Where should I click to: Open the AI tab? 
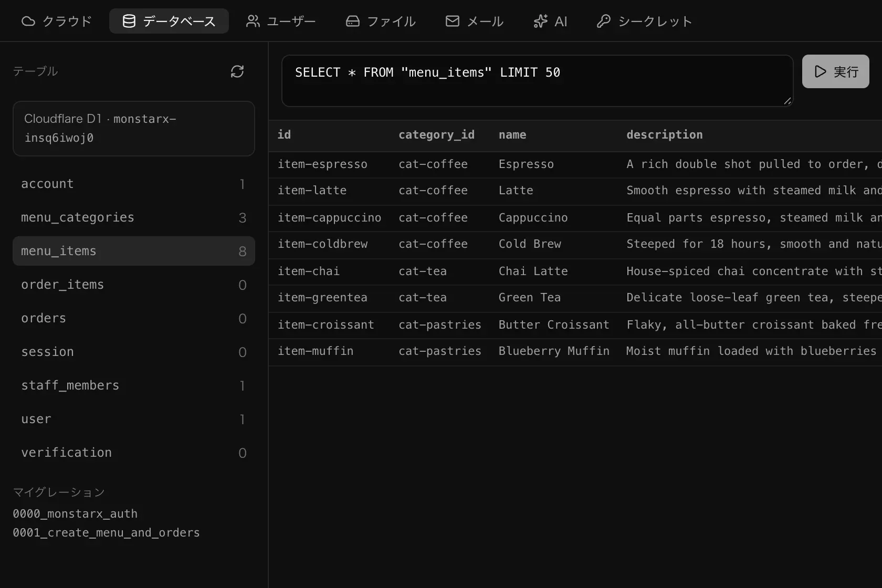550,21
